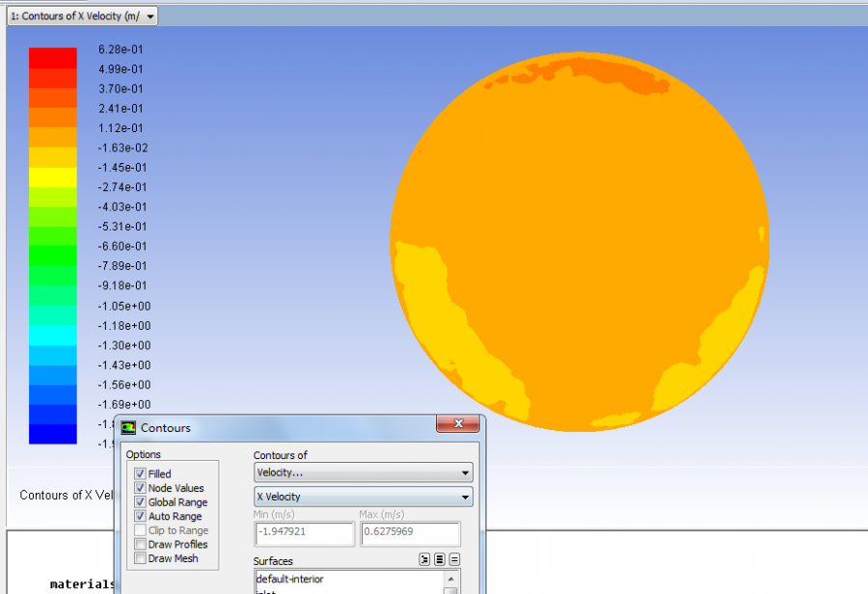This screenshot has width=868, height=594.
Task: Click the -1.30e+00 legend value
Action: (124, 345)
